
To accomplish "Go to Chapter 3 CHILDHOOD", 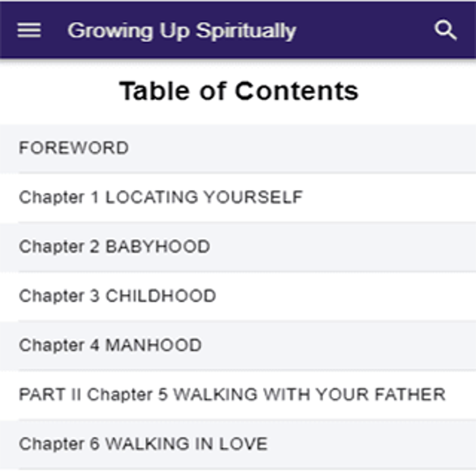I will click(238, 296).
